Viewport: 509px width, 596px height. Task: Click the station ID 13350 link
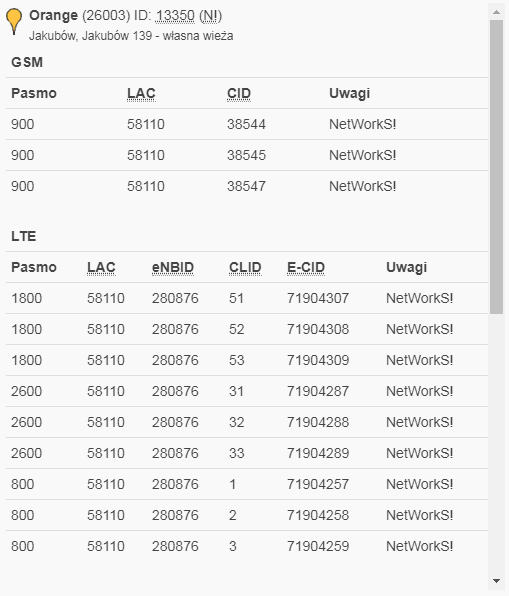175,16
